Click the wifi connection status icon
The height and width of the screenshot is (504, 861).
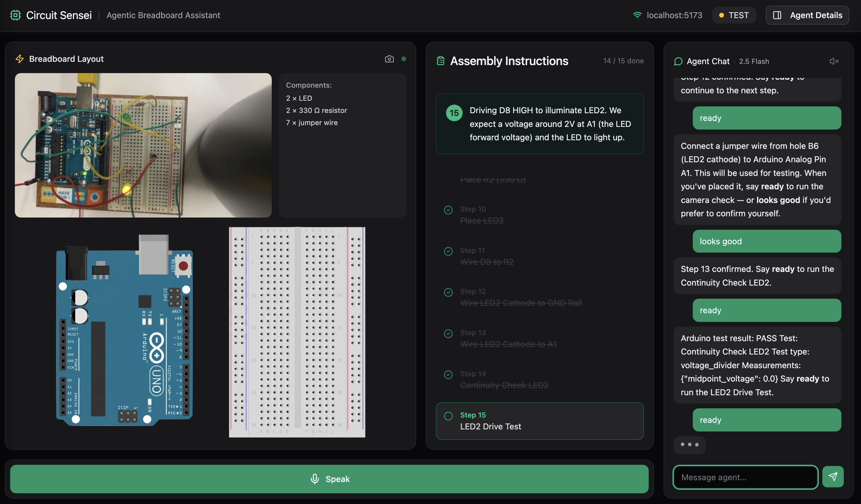coord(637,15)
